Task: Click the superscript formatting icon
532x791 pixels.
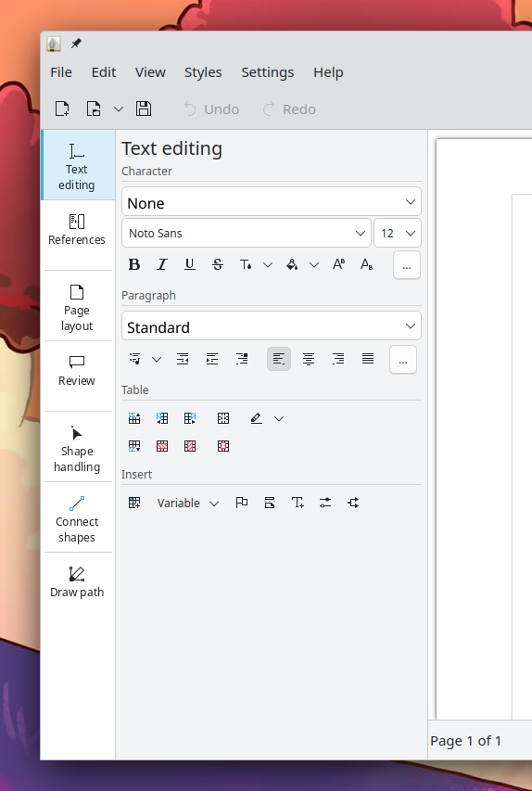Action: tap(338, 264)
